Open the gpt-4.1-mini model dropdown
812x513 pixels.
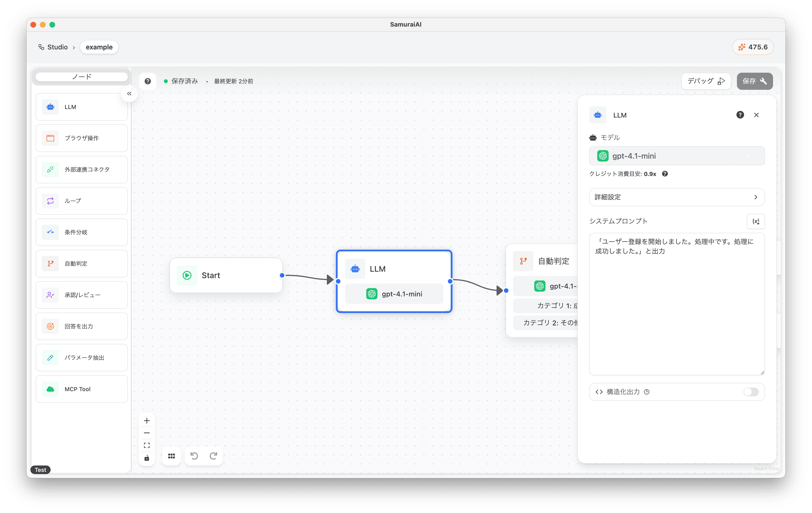[676, 156]
